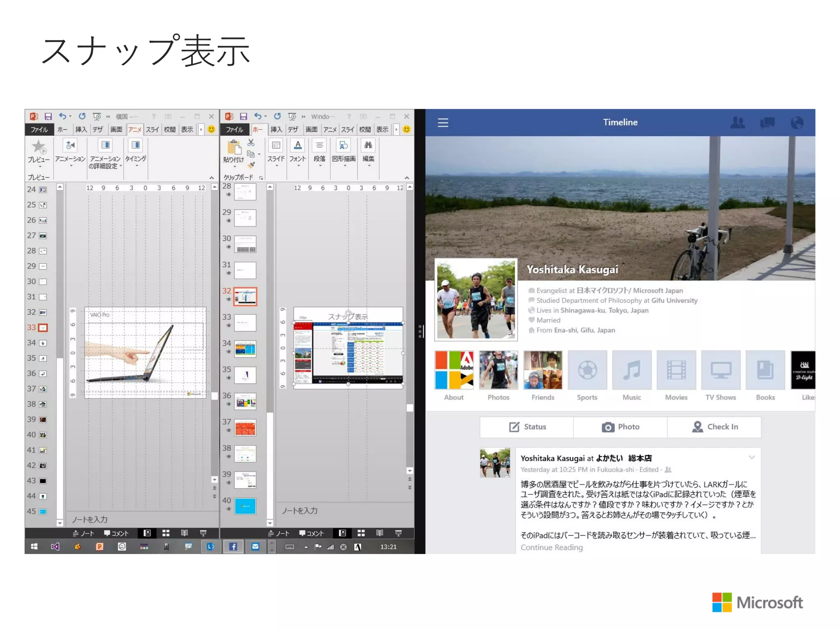Open the 編集 binoculars icon
Viewport: 840px width, 630px height.
click(368, 145)
